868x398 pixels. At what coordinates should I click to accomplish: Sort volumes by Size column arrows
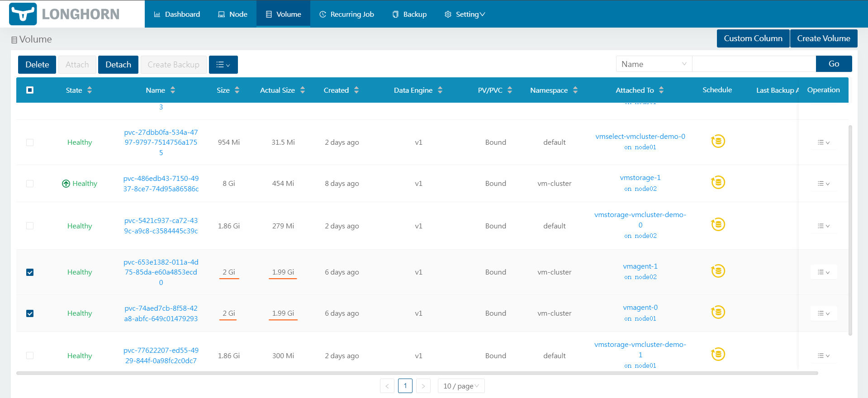[x=237, y=90]
